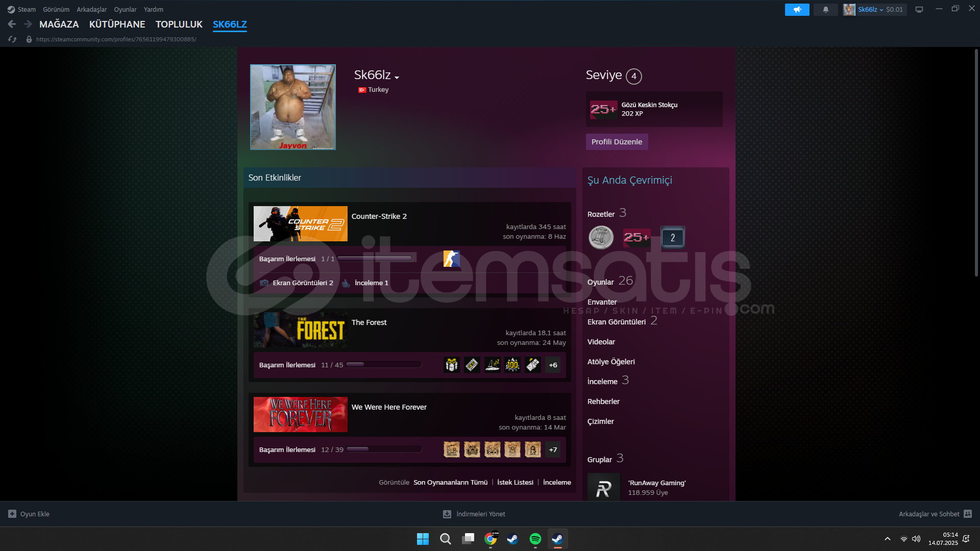Open the Counter-Strike 2 banner thumbnail

(301, 223)
